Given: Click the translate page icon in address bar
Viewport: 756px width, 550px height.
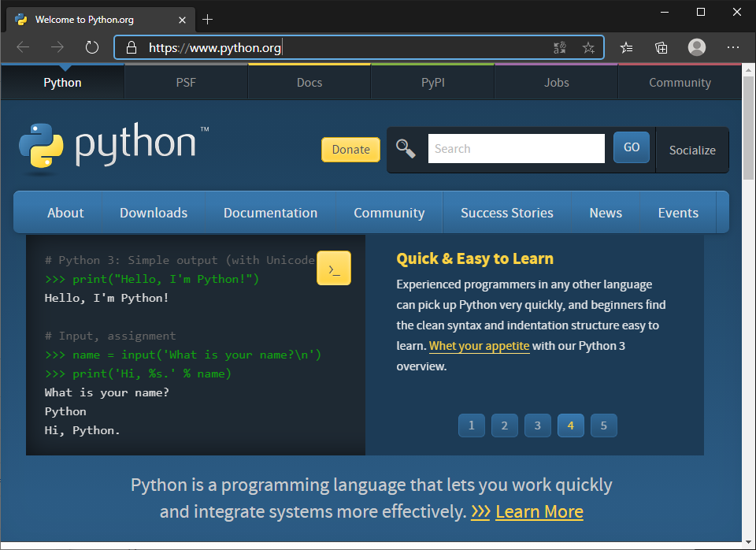Looking at the screenshot, I should tap(560, 47).
